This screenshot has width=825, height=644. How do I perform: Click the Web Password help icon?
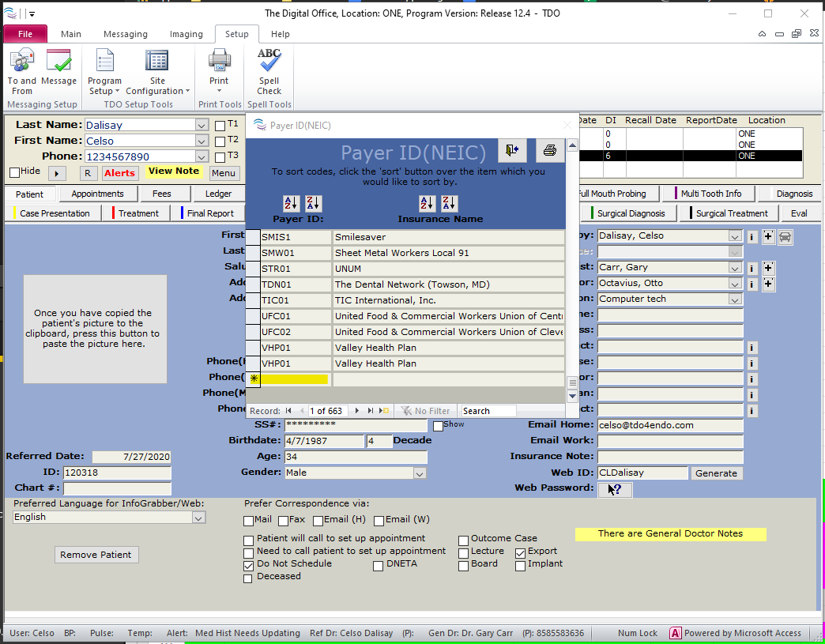(615, 489)
